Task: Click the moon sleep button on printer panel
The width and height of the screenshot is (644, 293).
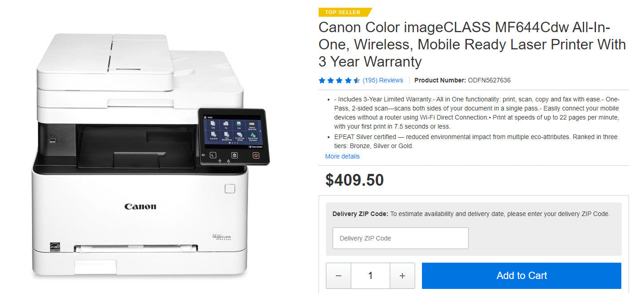Action: (x=212, y=155)
